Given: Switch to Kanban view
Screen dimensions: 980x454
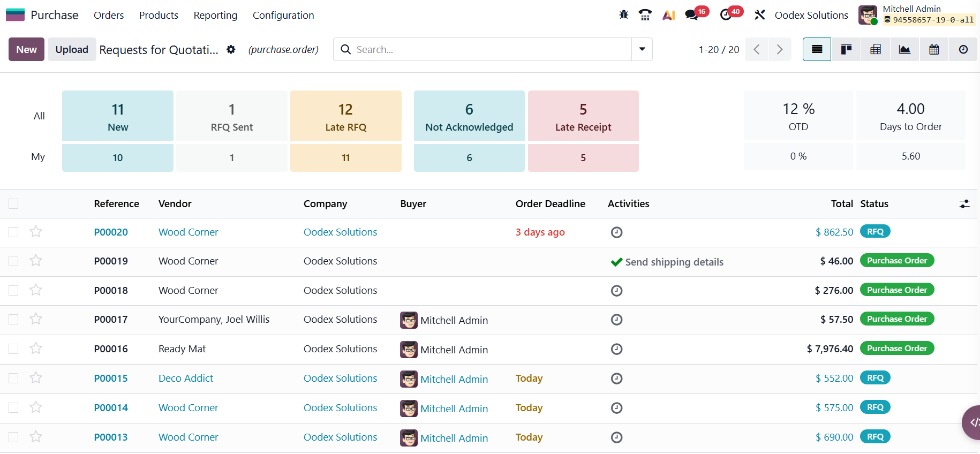Looking at the screenshot, I should [x=846, y=50].
